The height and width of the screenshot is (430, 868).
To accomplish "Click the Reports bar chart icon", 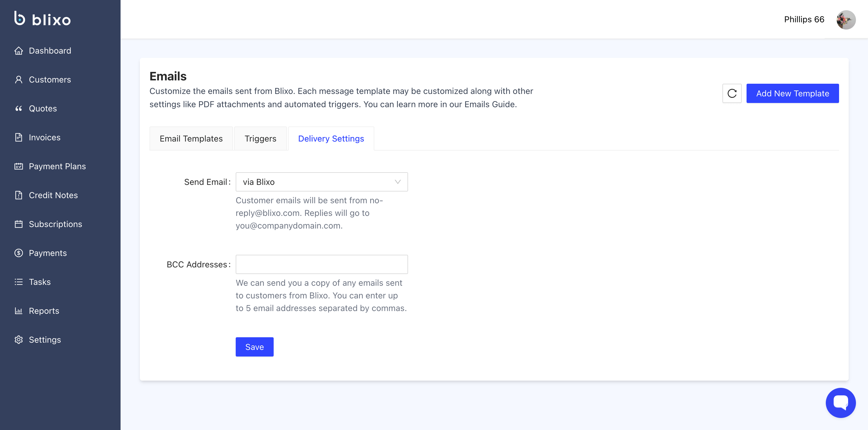I will pyautogui.click(x=18, y=311).
